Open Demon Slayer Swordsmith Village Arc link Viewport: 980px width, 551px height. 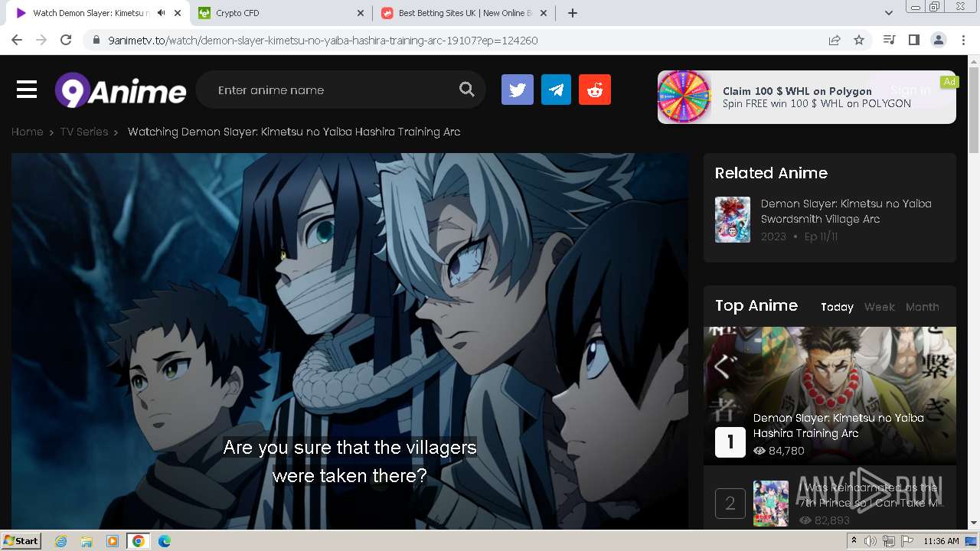click(846, 211)
